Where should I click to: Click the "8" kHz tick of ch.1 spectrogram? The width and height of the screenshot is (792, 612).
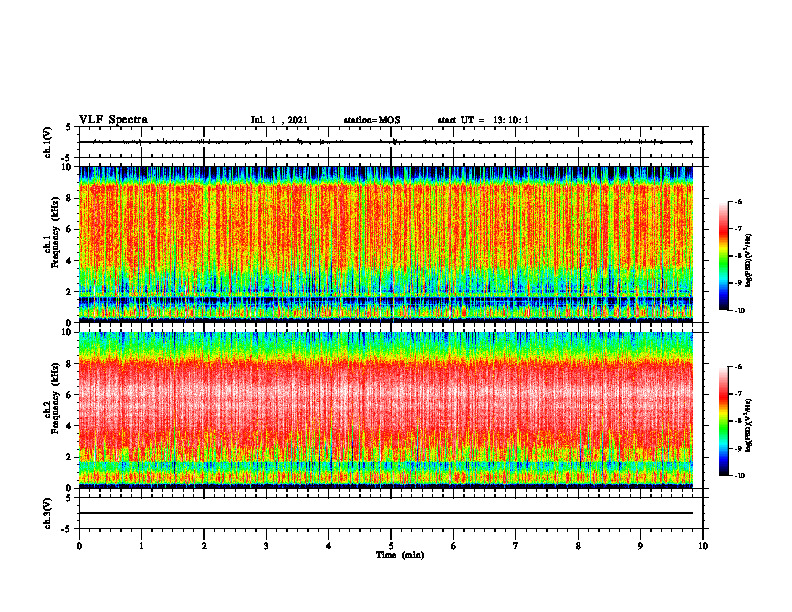[69, 198]
